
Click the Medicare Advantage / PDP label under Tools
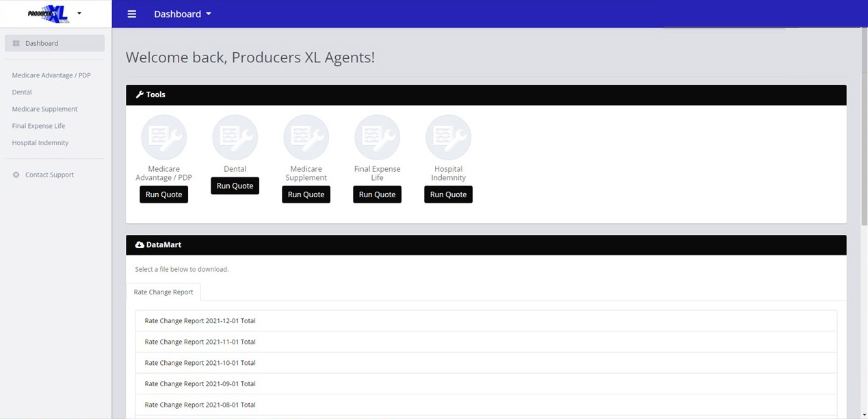[163, 173]
